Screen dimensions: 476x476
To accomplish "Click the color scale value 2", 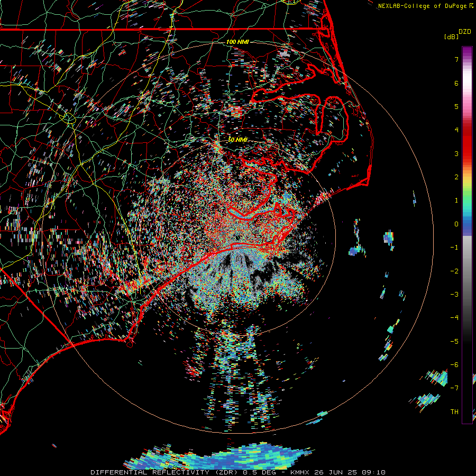I will tap(456, 177).
